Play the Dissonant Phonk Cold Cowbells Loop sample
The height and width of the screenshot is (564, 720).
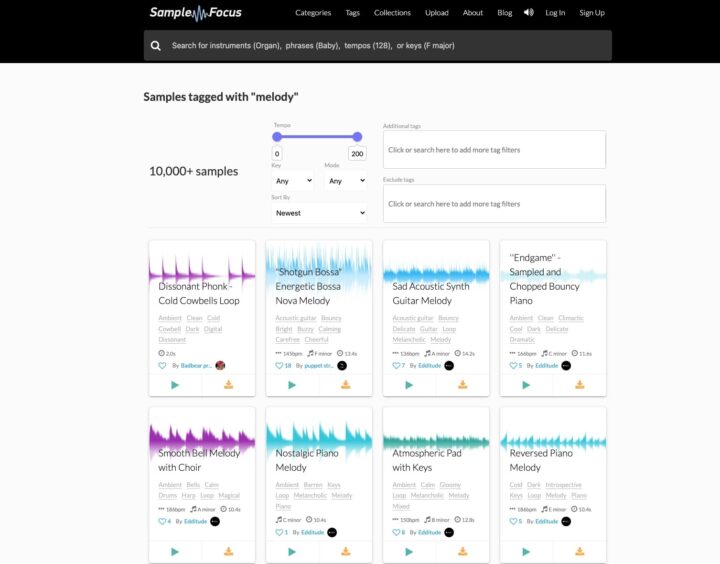[175, 385]
